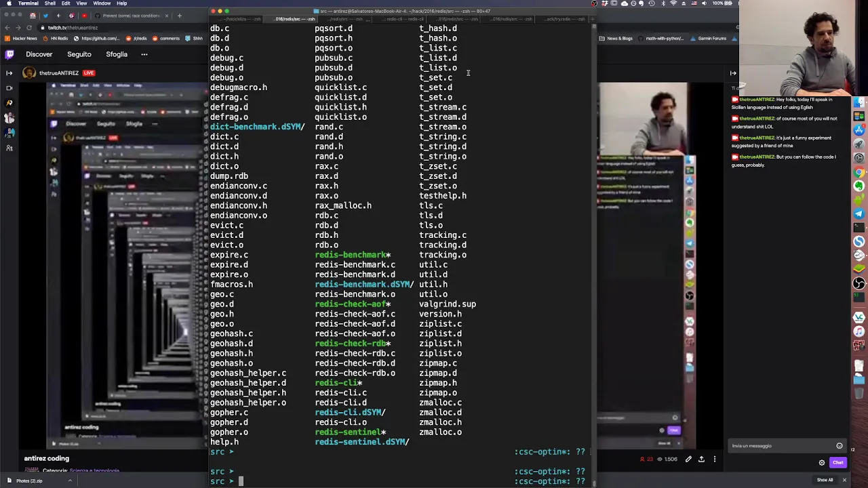This screenshot has width=868, height=488.
Task: Collapse the Twitch left sidebar
Action: pos(9,73)
